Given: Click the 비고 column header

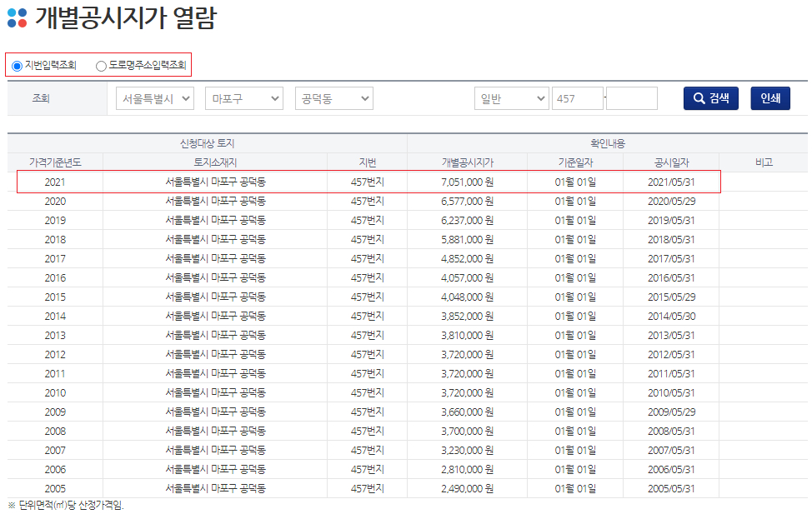Looking at the screenshot, I should pos(764,162).
